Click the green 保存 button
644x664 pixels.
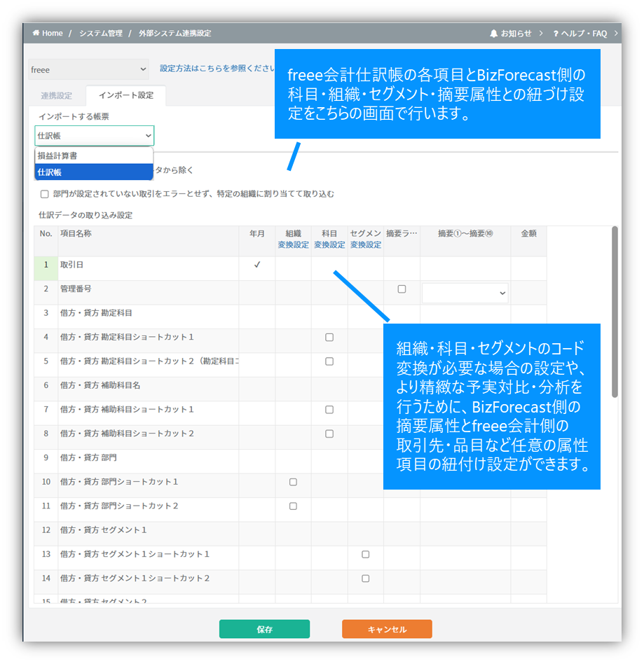pyautogui.click(x=264, y=629)
